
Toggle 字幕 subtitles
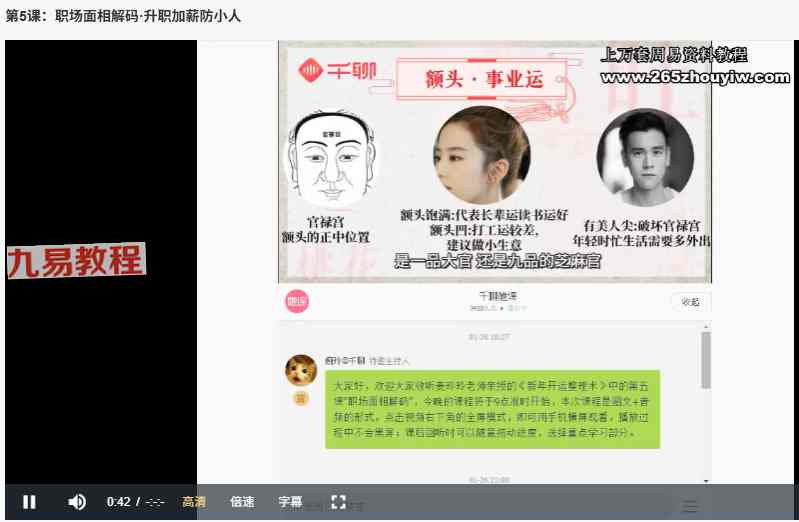290,502
